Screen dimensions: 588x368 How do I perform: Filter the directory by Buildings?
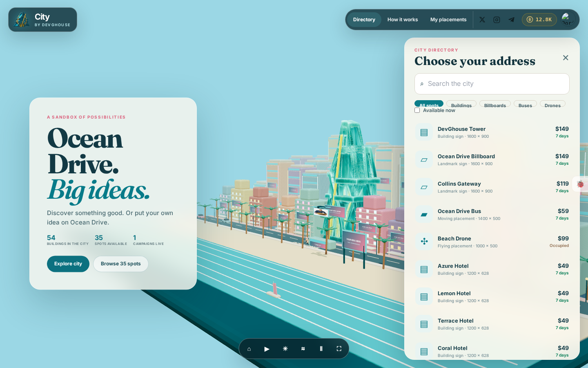(461, 104)
